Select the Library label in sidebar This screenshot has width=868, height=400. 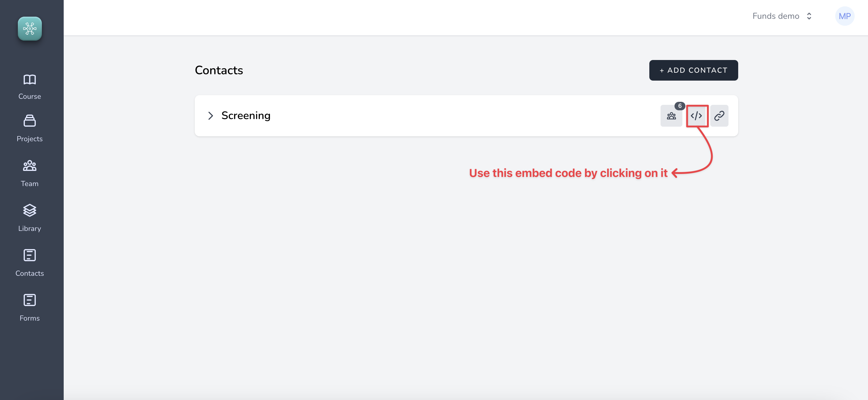(x=30, y=228)
